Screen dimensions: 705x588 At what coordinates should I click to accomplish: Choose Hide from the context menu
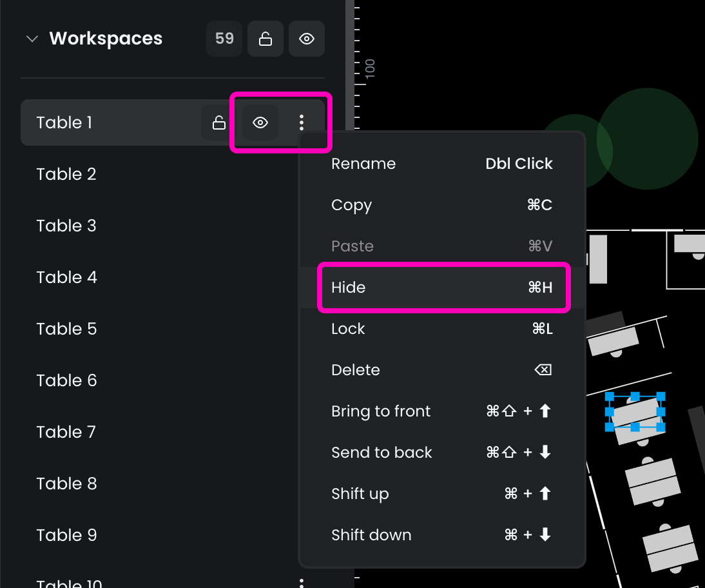click(x=442, y=288)
